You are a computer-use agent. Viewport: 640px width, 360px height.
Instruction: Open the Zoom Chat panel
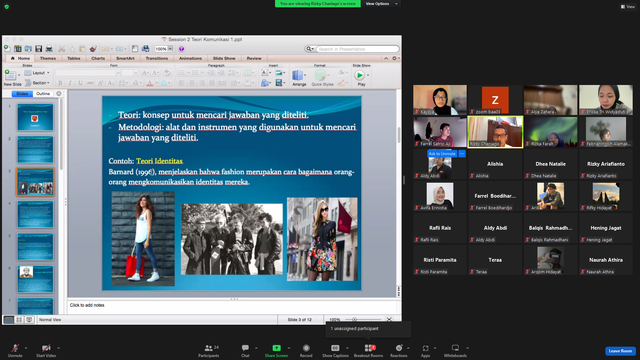tap(245, 350)
